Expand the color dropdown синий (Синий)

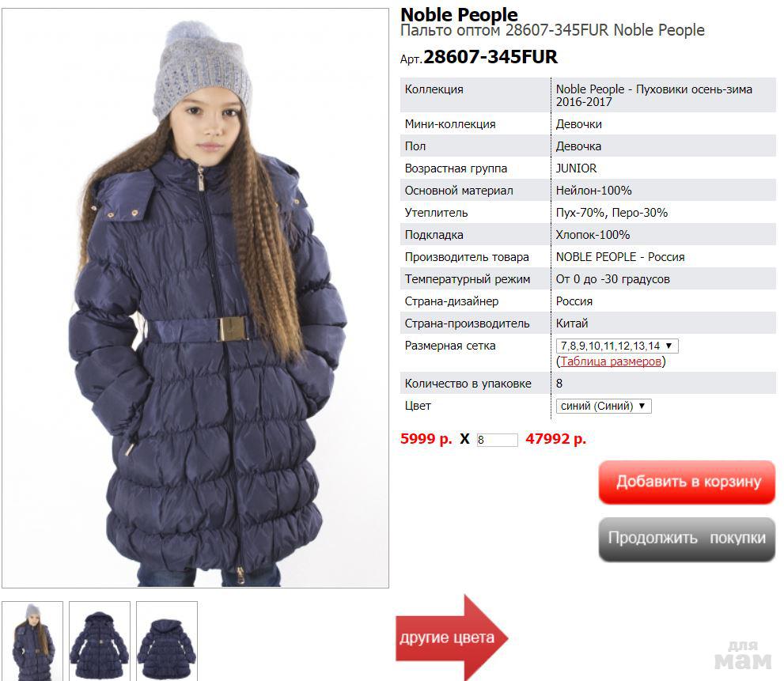(604, 406)
